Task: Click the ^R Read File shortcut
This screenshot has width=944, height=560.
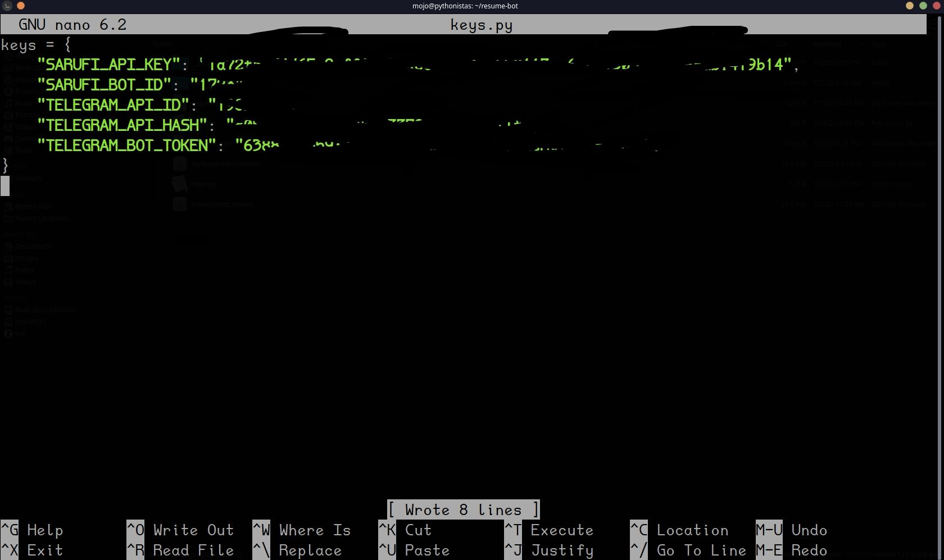Action: tap(180, 550)
